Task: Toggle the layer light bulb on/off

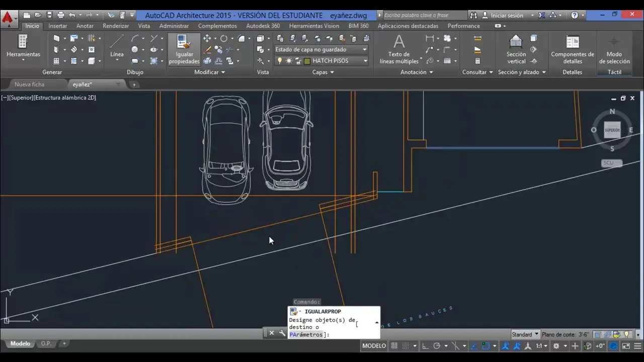Action: [x=280, y=61]
